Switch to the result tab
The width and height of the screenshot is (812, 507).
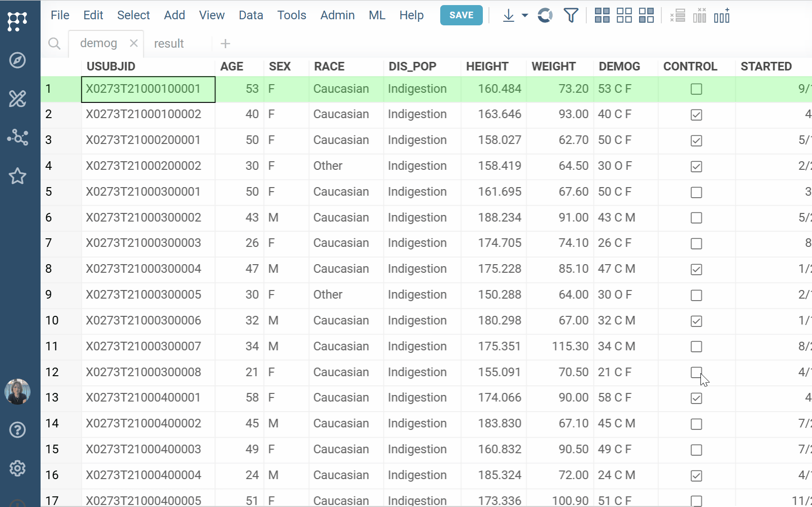point(168,43)
